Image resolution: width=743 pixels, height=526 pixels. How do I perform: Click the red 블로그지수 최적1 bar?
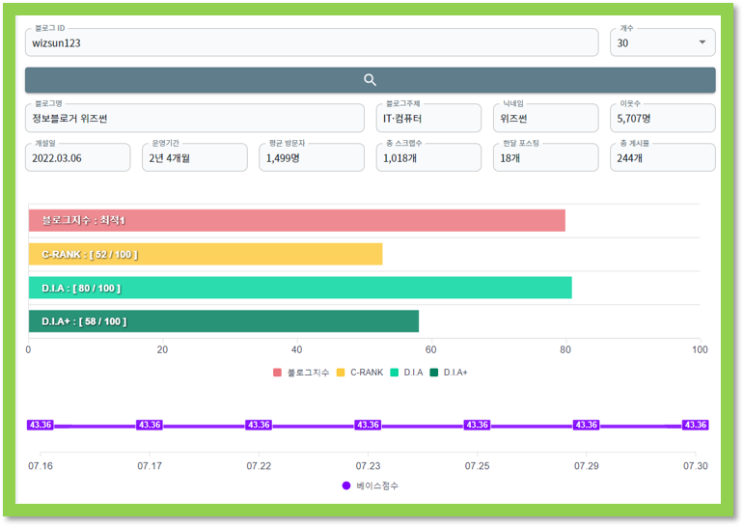(297, 220)
